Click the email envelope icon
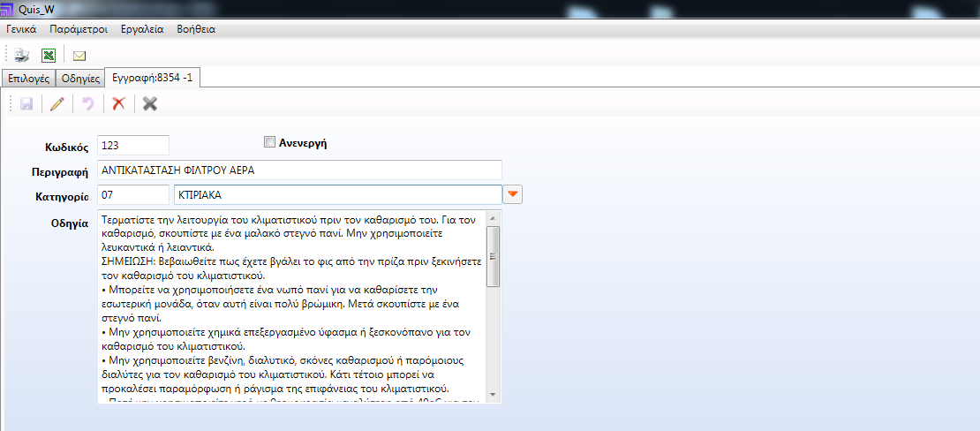Screen dimensions: 980x431 pos(79,56)
